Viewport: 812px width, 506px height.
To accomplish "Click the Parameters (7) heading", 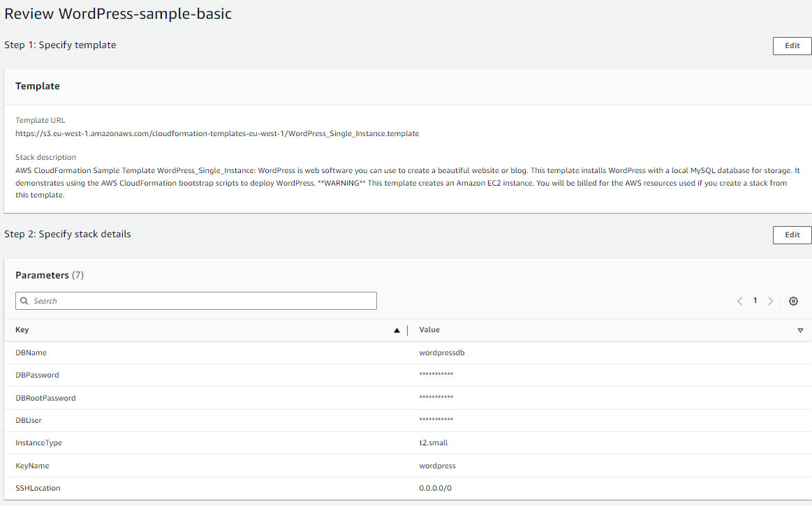I will point(50,275).
